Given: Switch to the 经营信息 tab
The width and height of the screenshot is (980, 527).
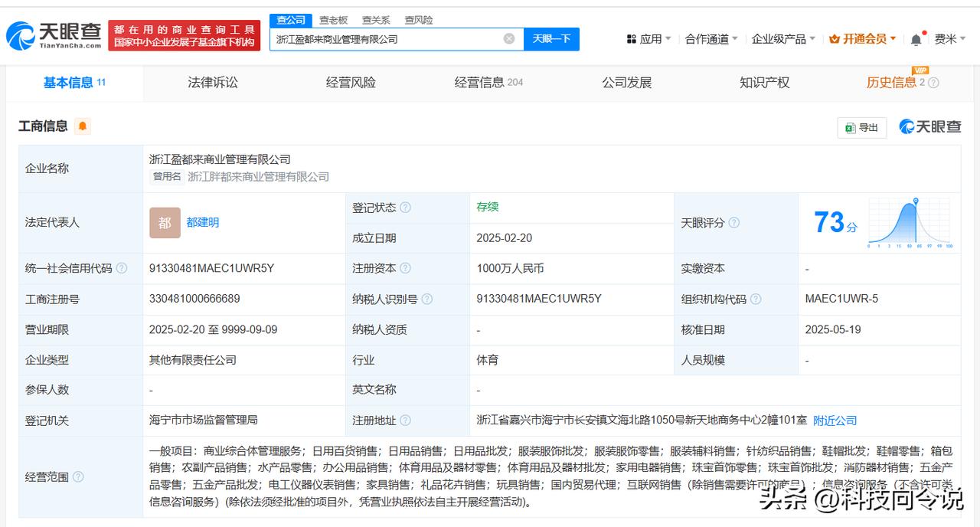Looking at the screenshot, I should (x=488, y=83).
